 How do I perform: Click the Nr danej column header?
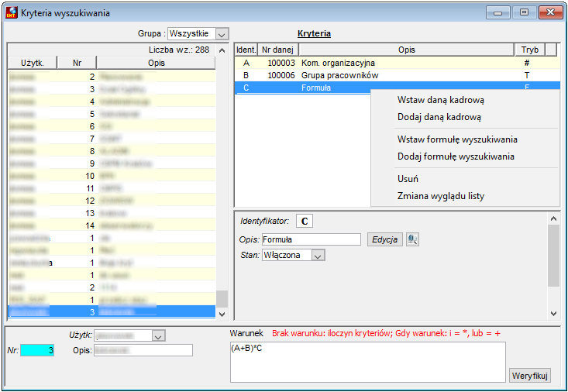(x=278, y=50)
